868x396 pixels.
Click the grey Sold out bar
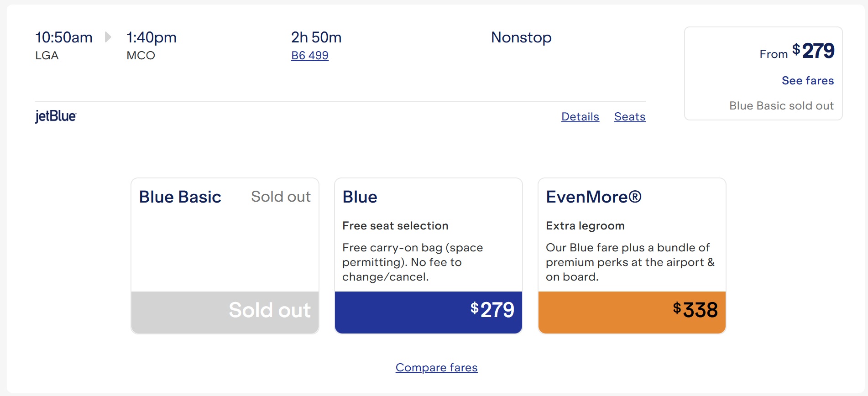tap(225, 313)
